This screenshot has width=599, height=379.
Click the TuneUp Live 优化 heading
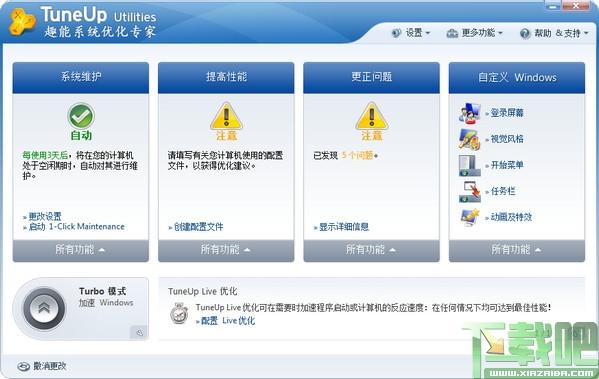click(x=202, y=292)
